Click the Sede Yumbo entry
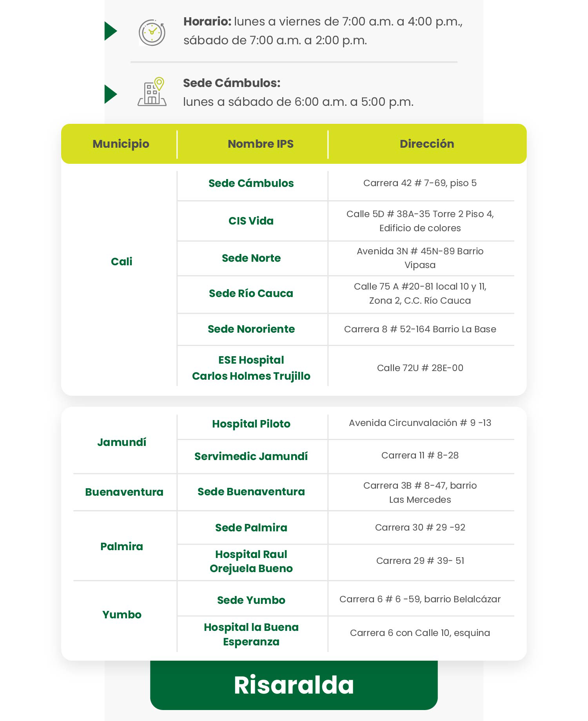The image size is (588, 721). coord(251,600)
